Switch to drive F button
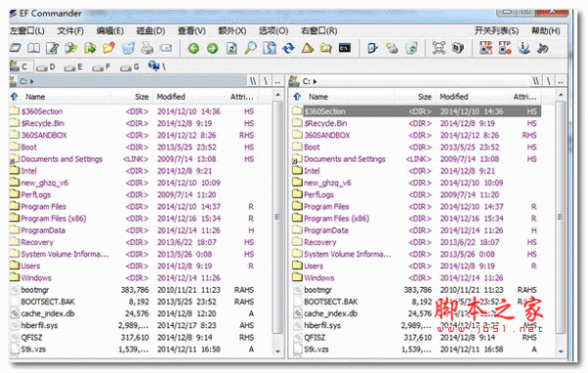This screenshot has height=373, width=588. (101, 67)
